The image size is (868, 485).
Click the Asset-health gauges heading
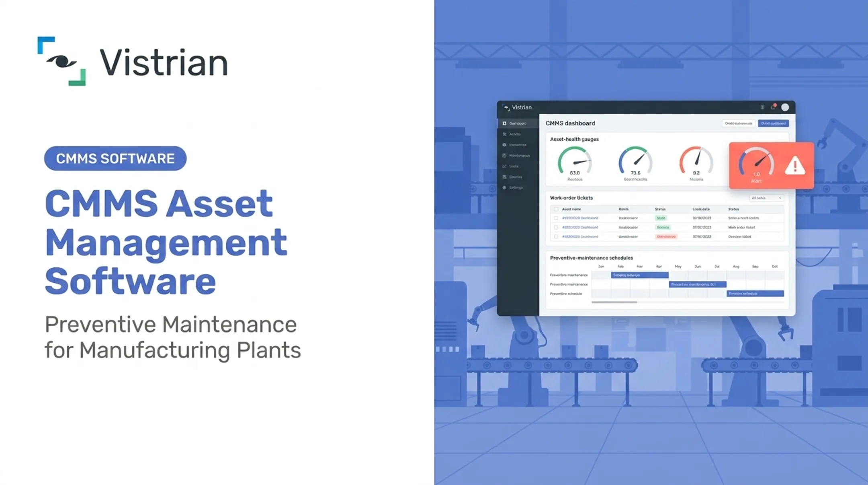574,139
